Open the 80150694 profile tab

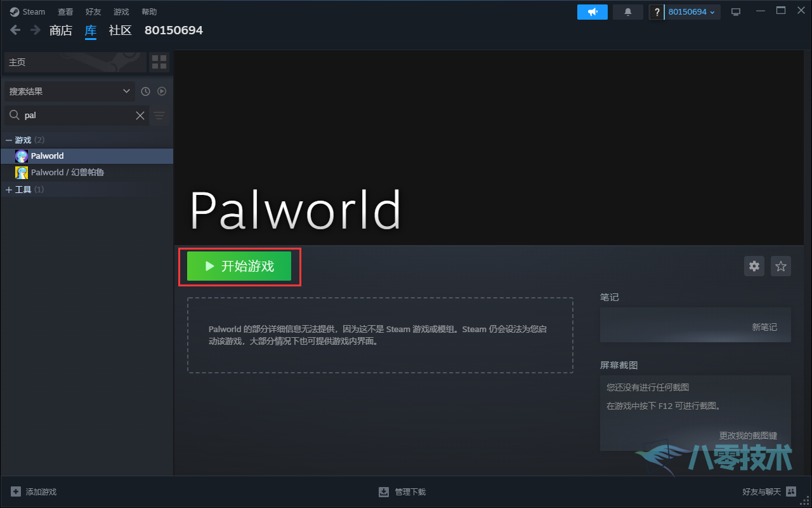[174, 30]
